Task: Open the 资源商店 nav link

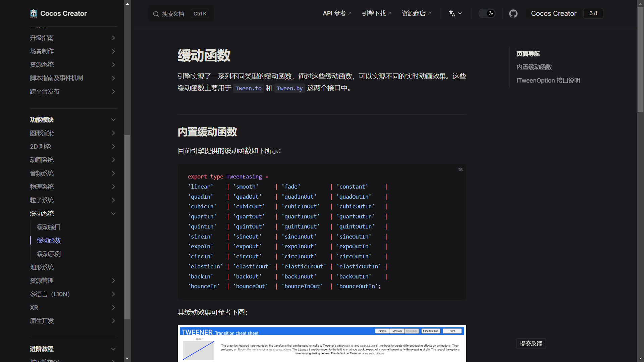Action: pos(416,13)
